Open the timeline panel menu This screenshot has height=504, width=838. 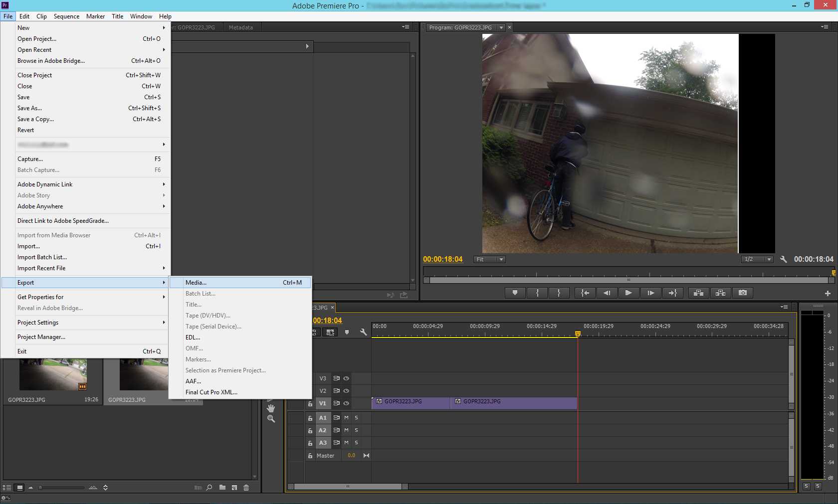click(785, 307)
